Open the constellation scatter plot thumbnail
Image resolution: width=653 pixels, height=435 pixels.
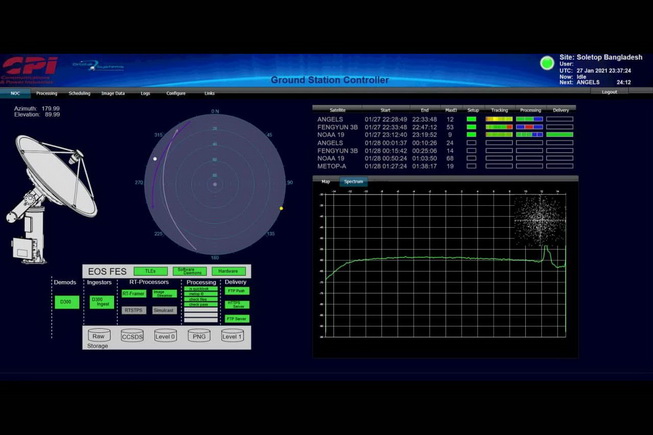pos(540,220)
